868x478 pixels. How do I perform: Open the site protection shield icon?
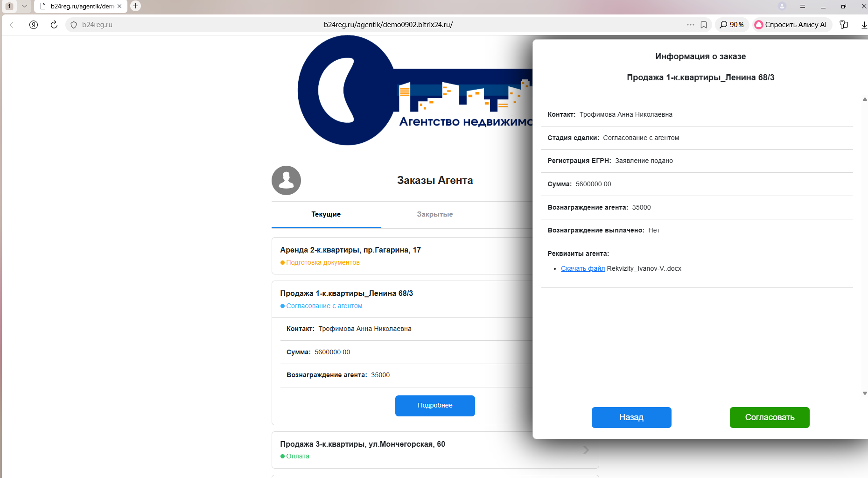pyautogui.click(x=74, y=25)
